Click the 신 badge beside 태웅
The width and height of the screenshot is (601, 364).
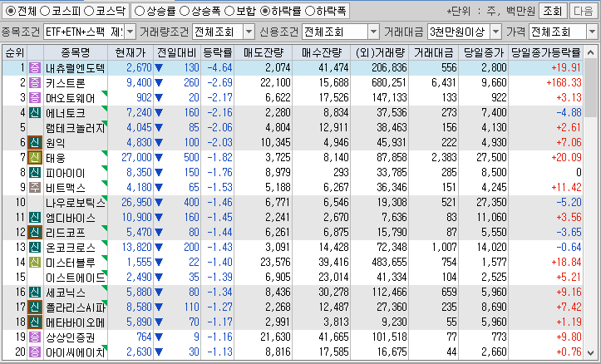[x=35, y=157]
